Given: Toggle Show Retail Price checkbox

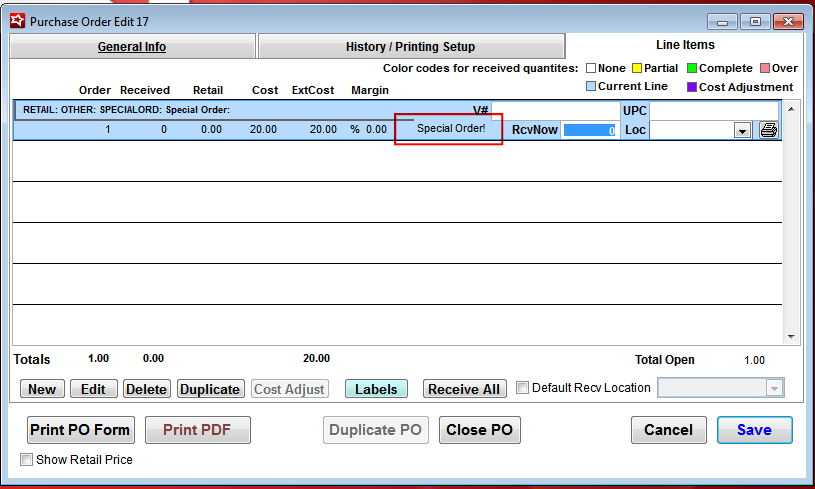Looking at the screenshot, I should coord(27,459).
